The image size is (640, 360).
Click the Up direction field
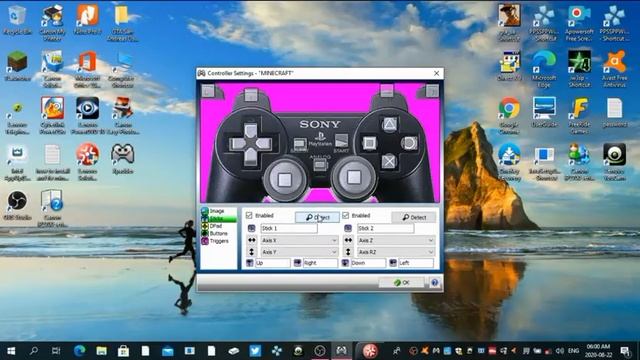[272, 263]
